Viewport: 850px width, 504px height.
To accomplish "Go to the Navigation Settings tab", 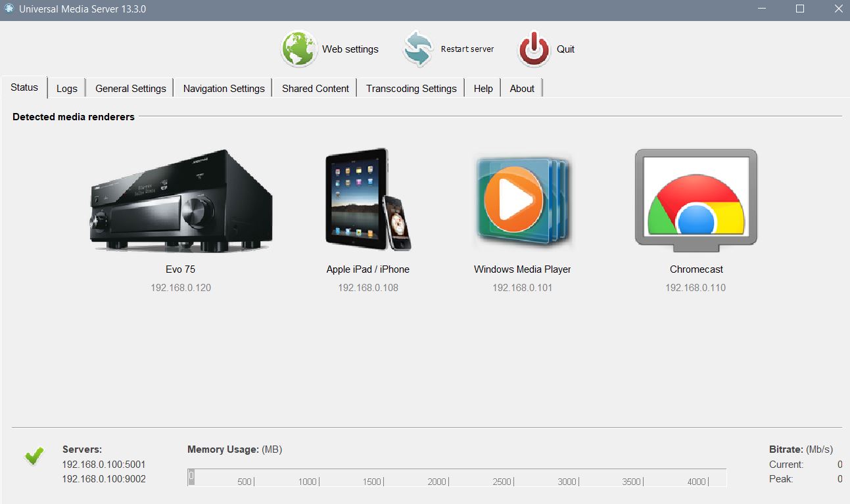I will pyautogui.click(x=224, y=88).
